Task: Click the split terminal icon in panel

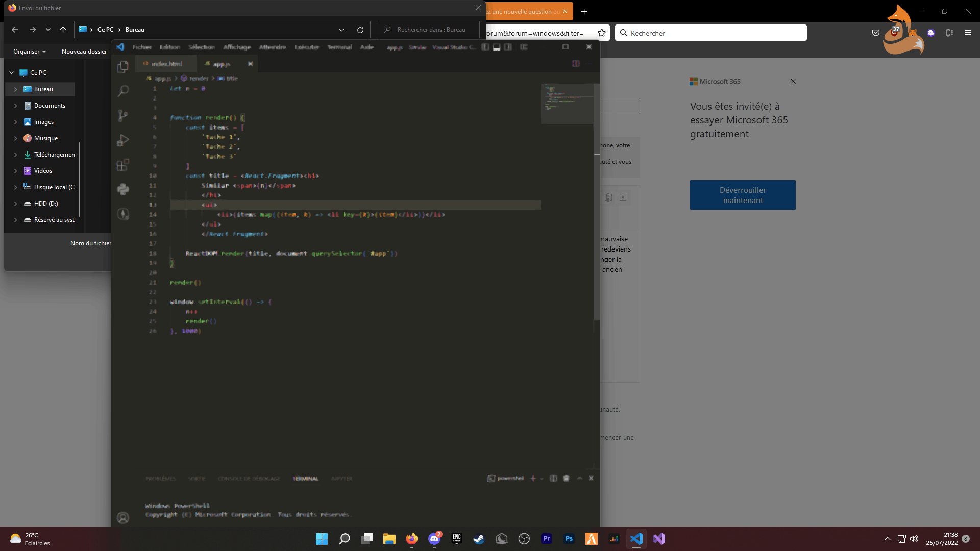Action: [x=553, y=479]
